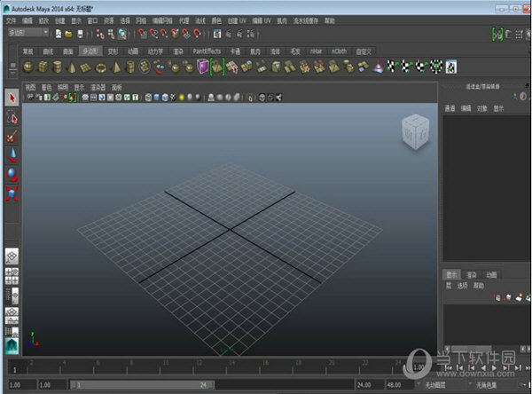
Task: Open the 文件 (File) menu
Action: [11, 20]
